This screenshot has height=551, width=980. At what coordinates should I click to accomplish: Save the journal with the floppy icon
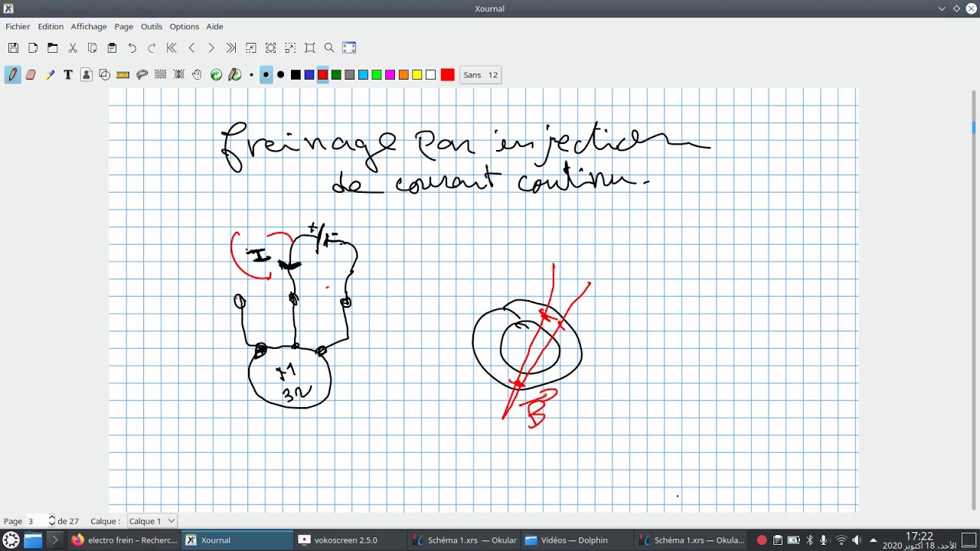(x=13, y=47)
